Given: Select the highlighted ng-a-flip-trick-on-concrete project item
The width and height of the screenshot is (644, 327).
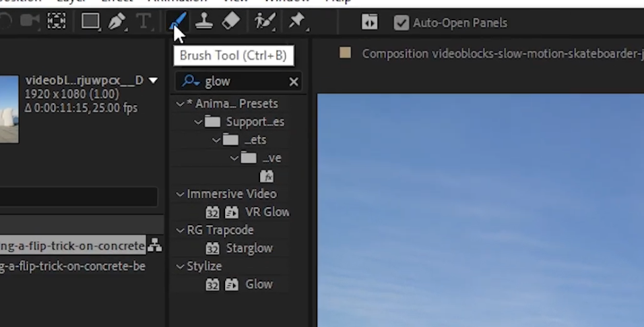Looking at the screenshot, I should tap(73, 246).
